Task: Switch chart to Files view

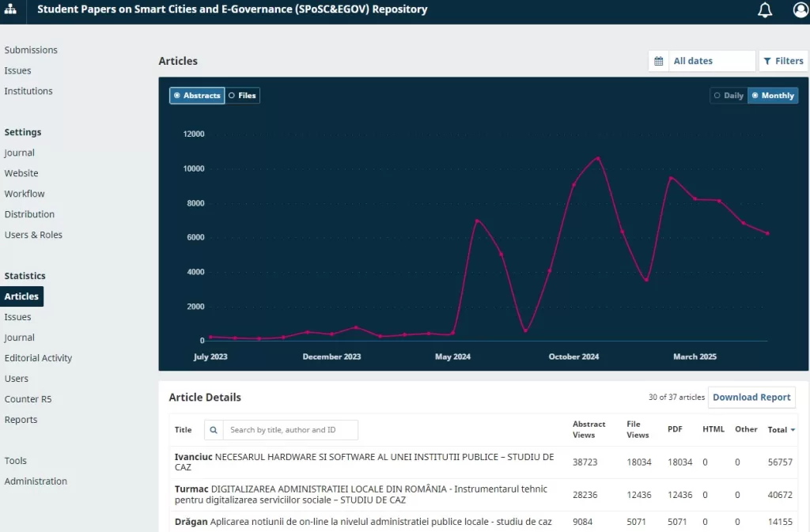Action: [242, 96]
